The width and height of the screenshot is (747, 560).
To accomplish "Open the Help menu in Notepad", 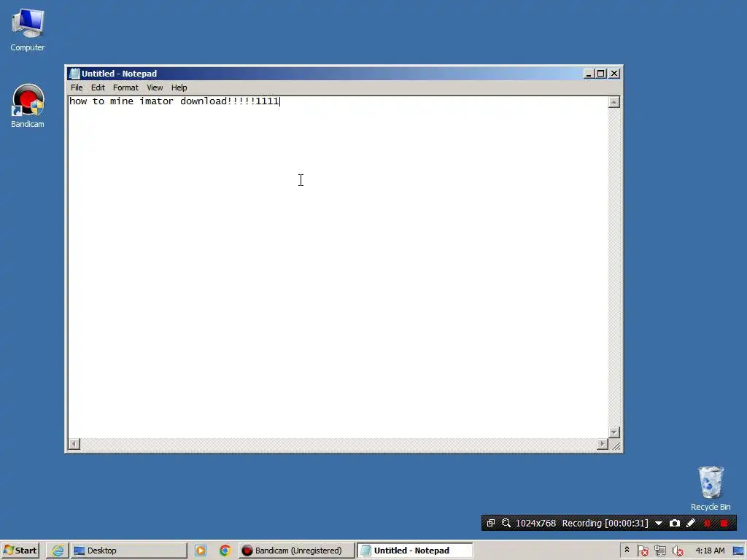I will click(179, 87).
